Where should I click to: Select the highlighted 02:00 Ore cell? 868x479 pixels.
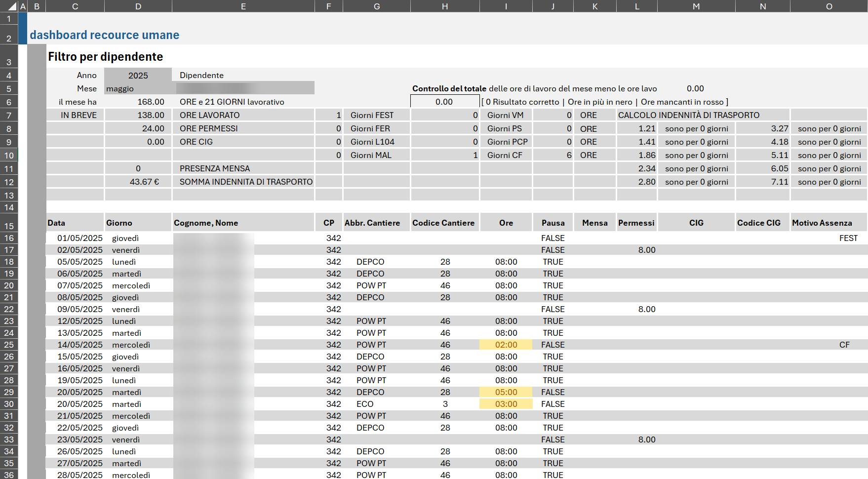[x=506, y=345]
